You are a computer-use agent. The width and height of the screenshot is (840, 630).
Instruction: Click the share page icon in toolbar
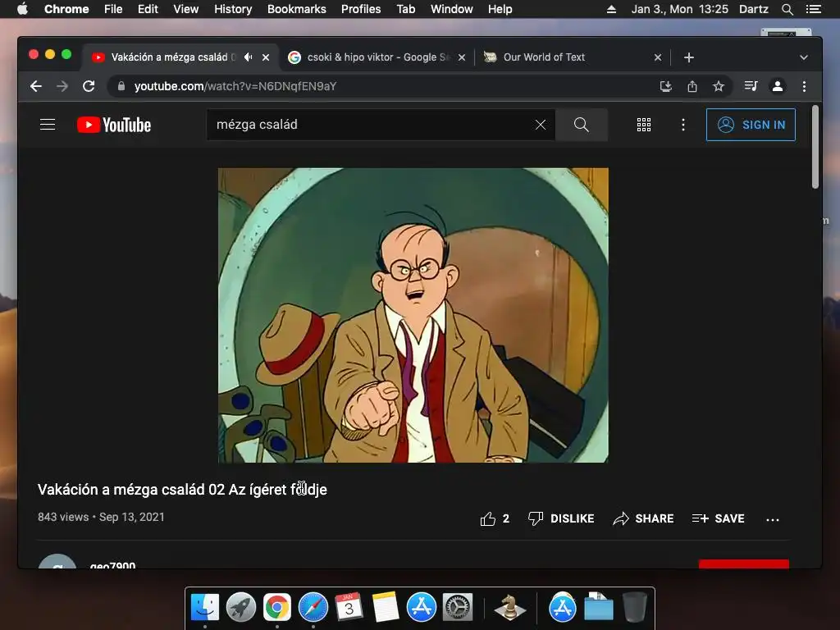click(x=692, y=86)
